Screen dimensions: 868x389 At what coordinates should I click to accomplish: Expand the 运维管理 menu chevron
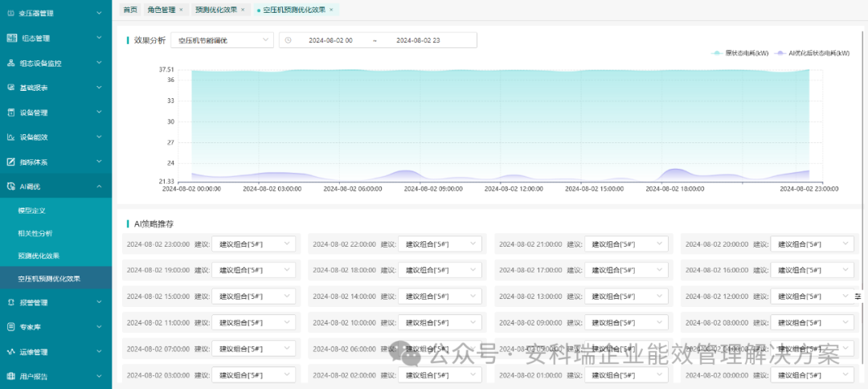99,352
